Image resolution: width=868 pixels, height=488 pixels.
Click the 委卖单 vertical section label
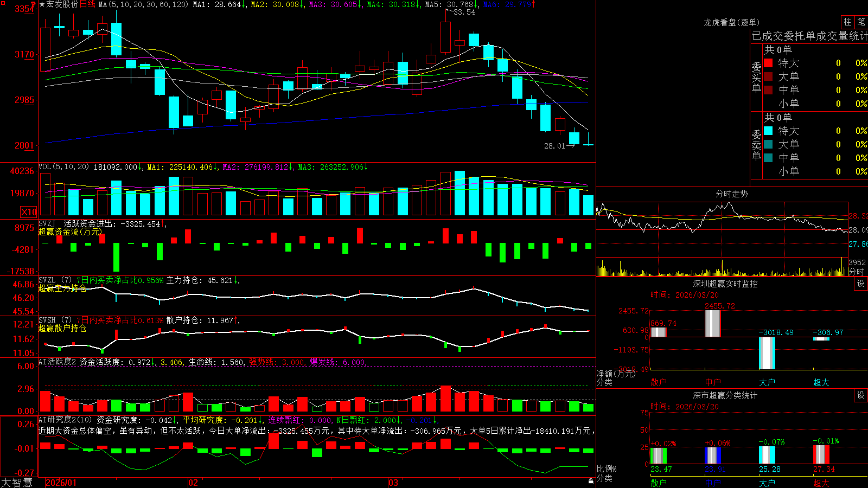coord(756,145)
